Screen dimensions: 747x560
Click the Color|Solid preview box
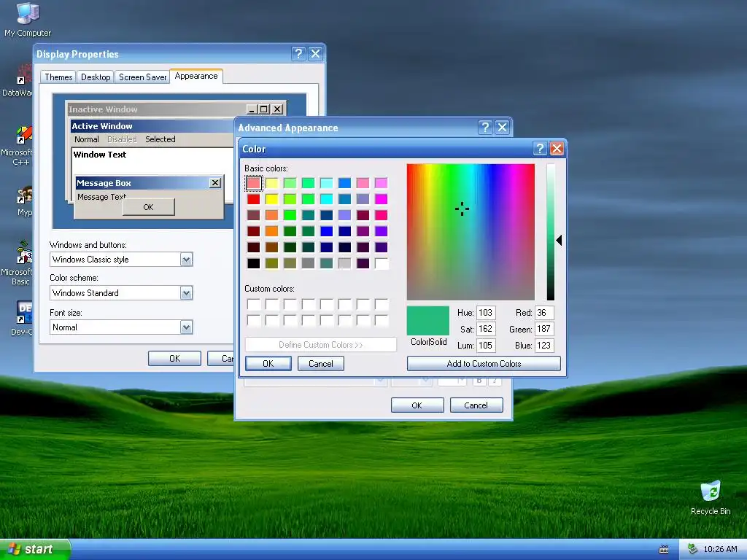click(x=427, y=321)
